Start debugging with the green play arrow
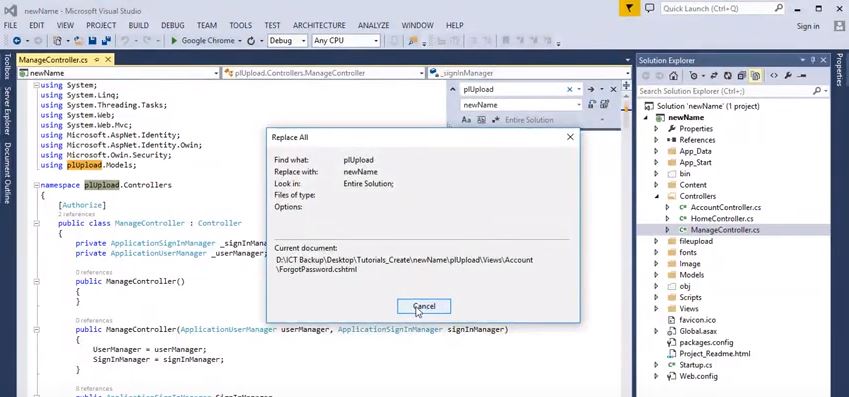Image resolution: width=849 pixels, height=397 pixels. coord(174,41)
